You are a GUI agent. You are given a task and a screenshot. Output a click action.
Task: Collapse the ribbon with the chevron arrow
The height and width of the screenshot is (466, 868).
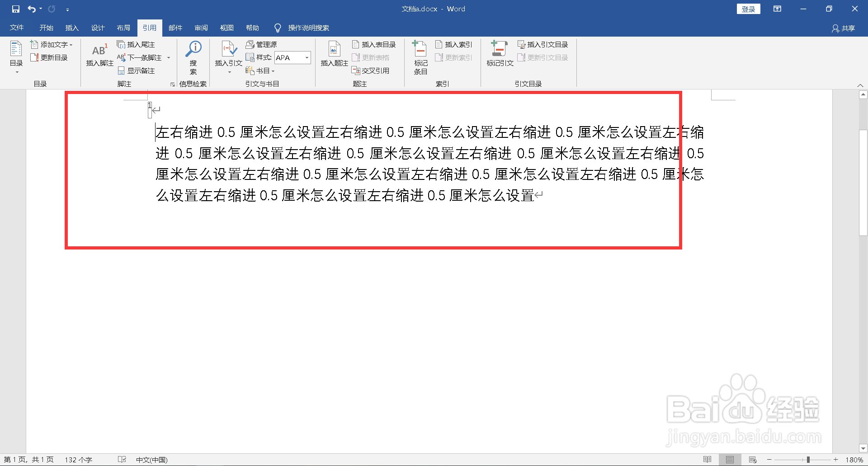[860, 85]
